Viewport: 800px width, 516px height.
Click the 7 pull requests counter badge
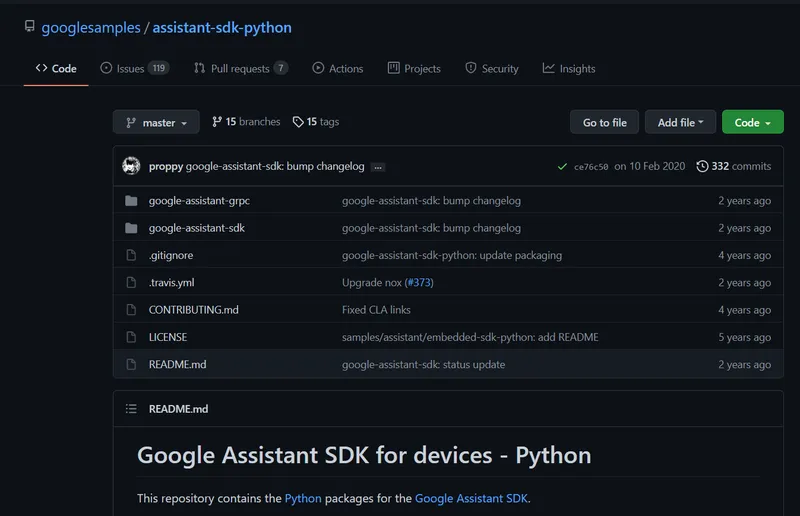click(281, 68)
